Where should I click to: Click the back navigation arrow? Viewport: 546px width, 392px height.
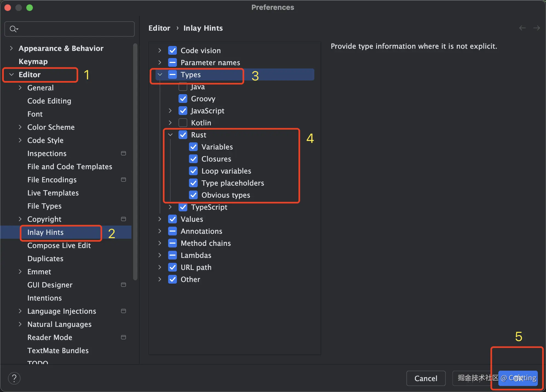522,28
